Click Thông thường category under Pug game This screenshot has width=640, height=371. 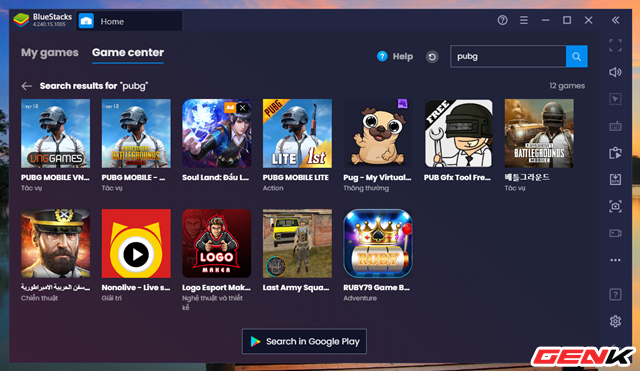point(366,188)
